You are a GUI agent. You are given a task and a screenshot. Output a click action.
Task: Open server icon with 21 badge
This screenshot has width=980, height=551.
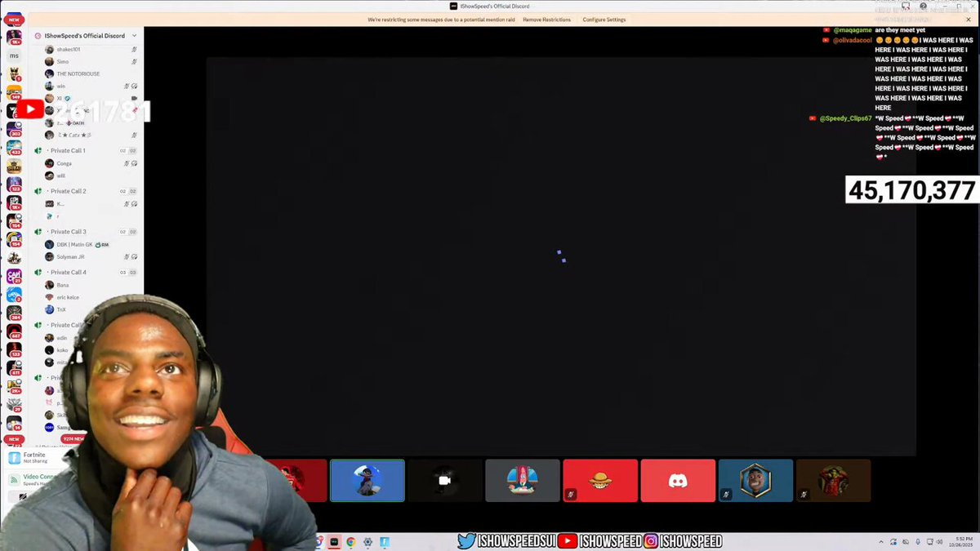click(x=14, y=276)
